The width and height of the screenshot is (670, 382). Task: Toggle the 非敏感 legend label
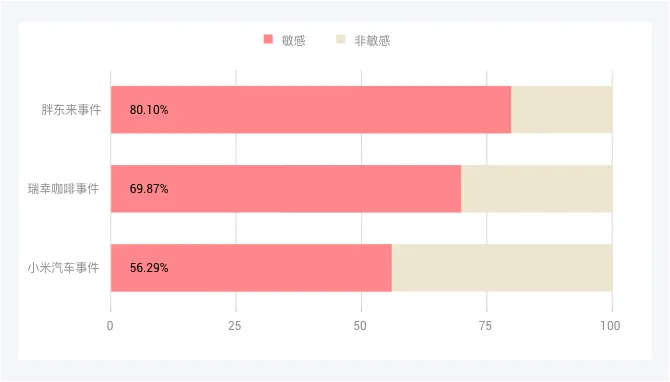[372, 41]
